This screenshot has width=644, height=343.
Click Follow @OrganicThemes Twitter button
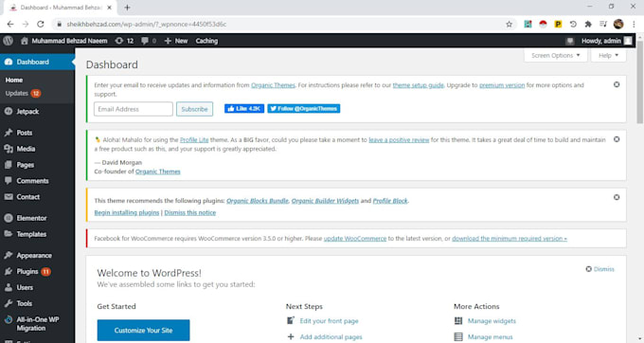point(303,108)
